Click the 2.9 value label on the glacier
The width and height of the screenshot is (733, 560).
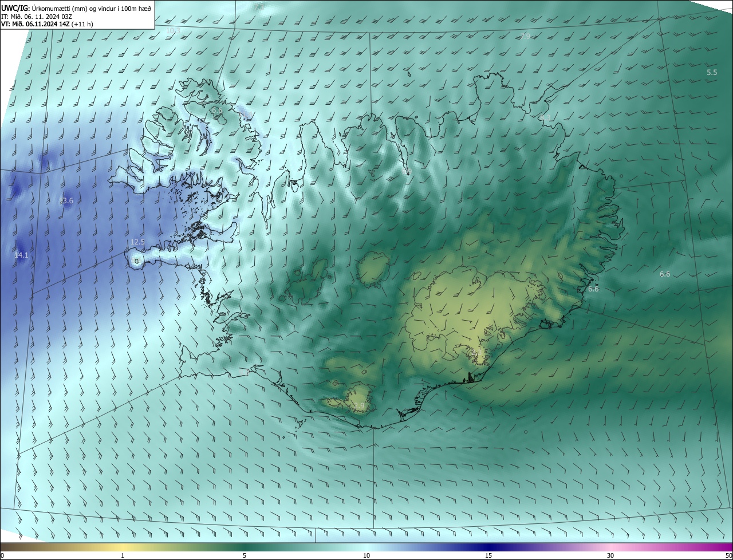pos(359,406)
